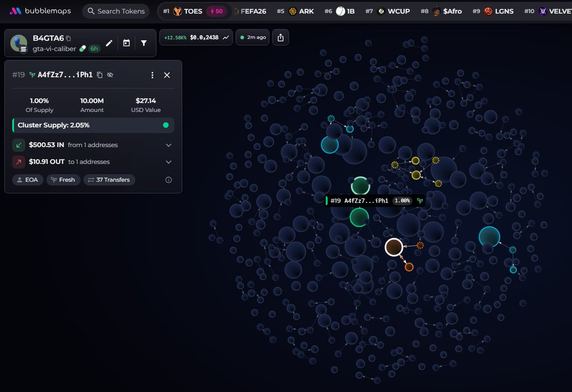Copy the A4fZz7...iPh1 wallet address

pyautogui.click(x=100, y=75)
